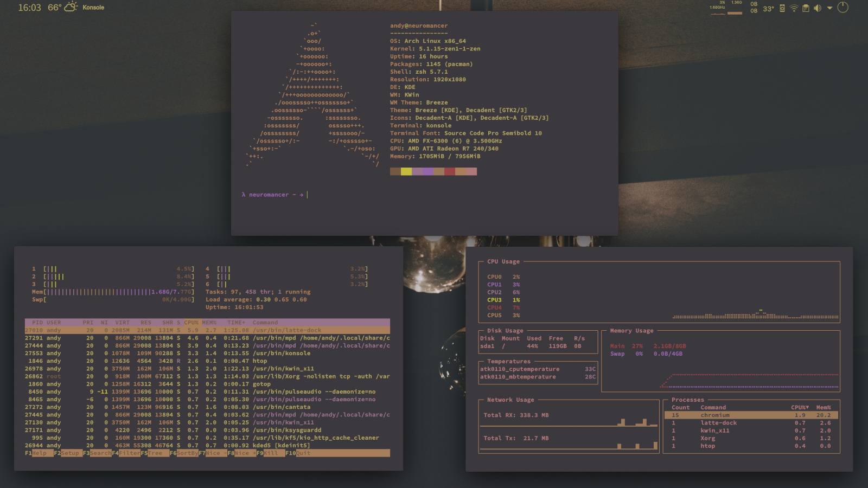Click the speaker volume tray icon

818,8
